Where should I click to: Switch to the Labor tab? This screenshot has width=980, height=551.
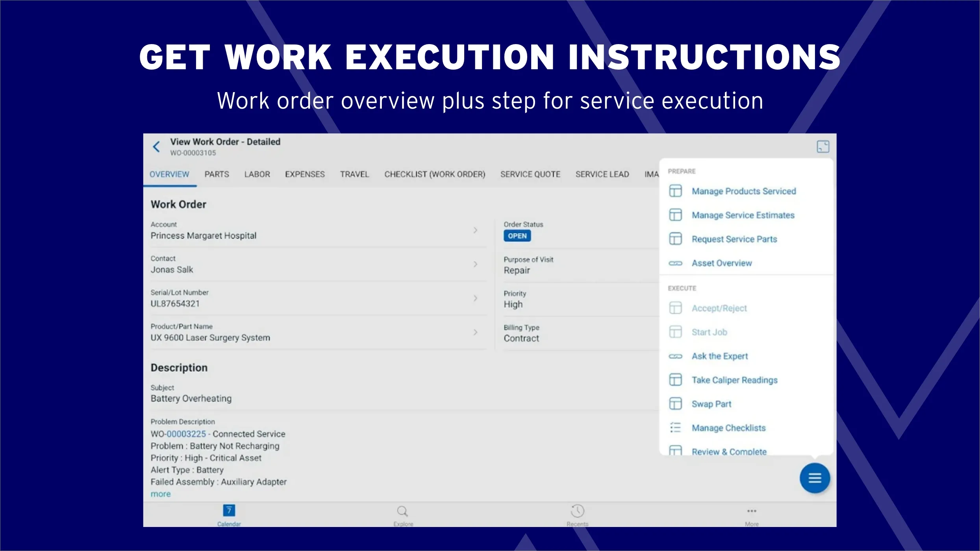click(x=257, y=174)
